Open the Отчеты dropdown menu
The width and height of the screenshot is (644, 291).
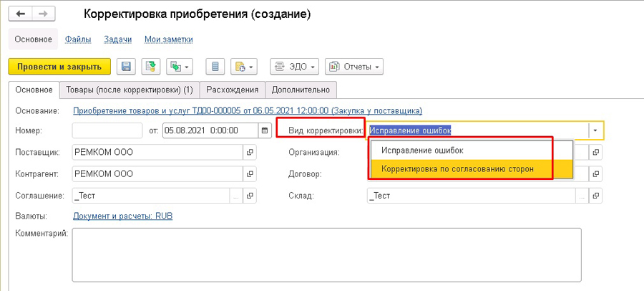pyautogui.click(x=354, y=67)
